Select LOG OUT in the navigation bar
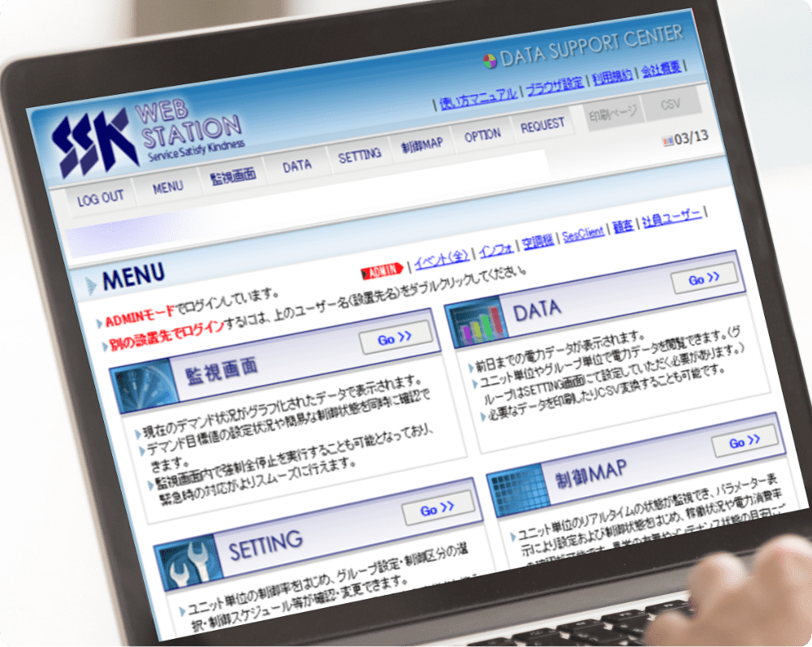812x647 pixels. click(101, 198)
